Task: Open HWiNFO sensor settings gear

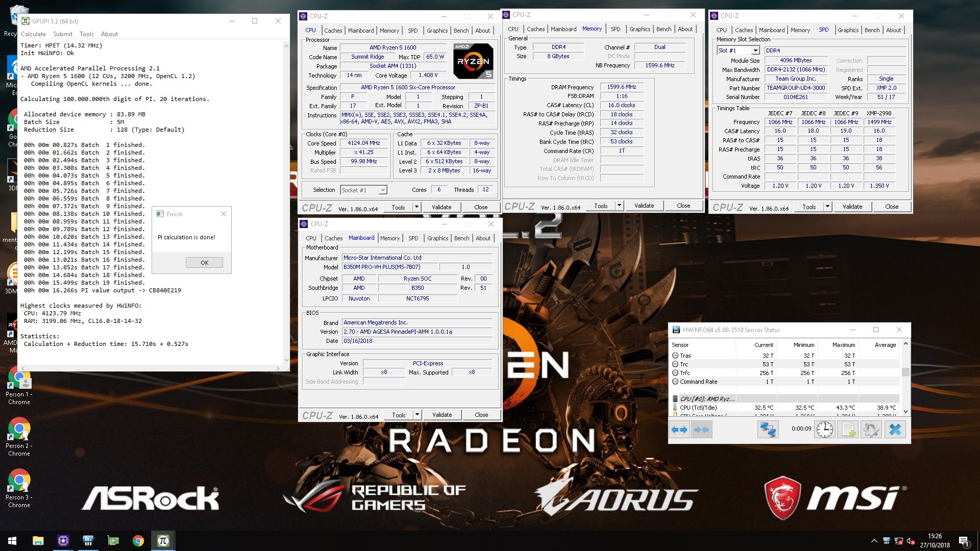Action: 871,430
